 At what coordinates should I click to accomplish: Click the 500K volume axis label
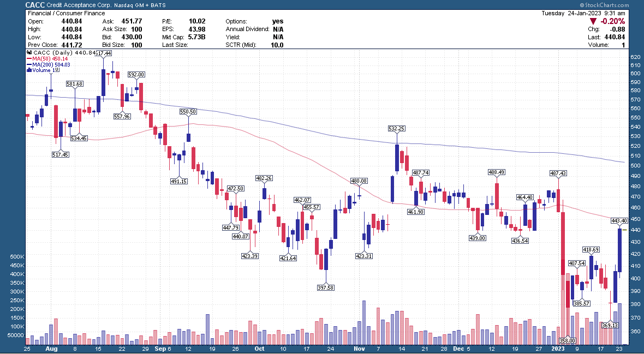16,257
